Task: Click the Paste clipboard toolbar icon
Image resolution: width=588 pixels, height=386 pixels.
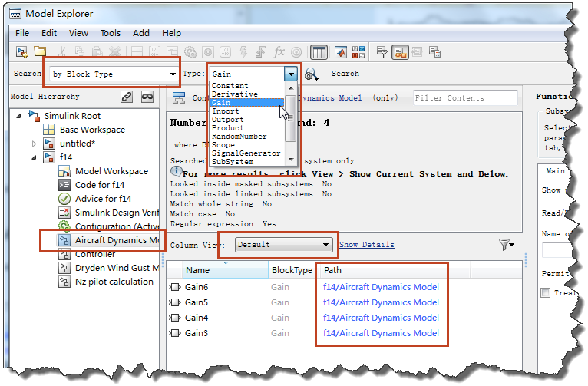Action: click(x=97, y=52)
